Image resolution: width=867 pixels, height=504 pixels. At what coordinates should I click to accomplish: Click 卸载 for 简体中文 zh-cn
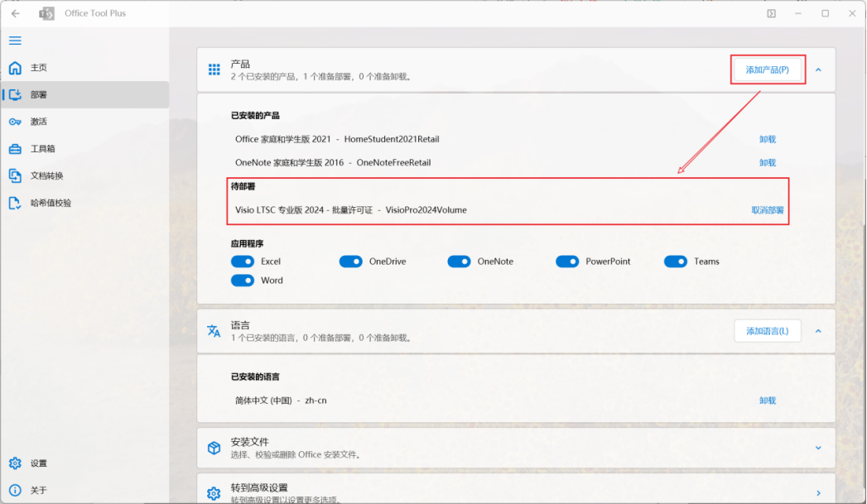pos(768,401)
